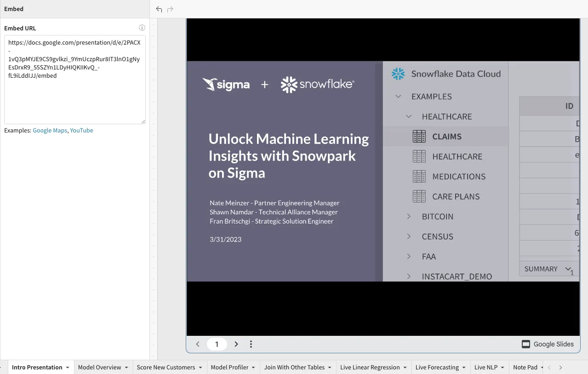Click inside the Embed URL text box
588x374 pixels.
[75, 80]
